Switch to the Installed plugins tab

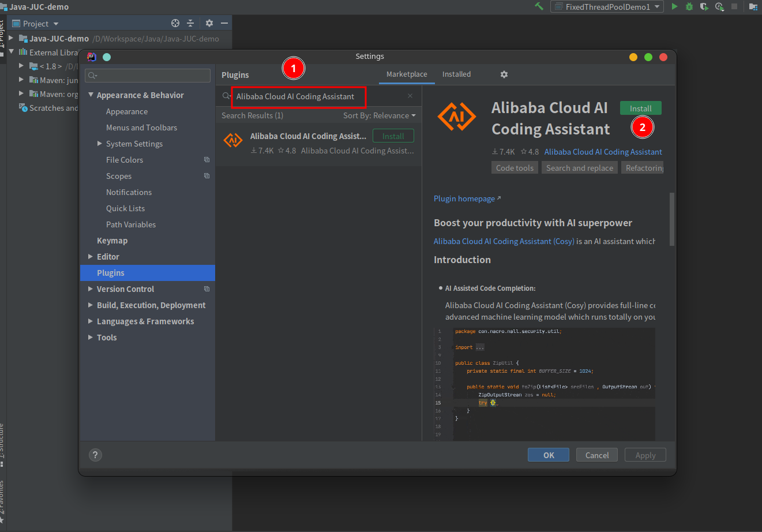tap(456, 74)
